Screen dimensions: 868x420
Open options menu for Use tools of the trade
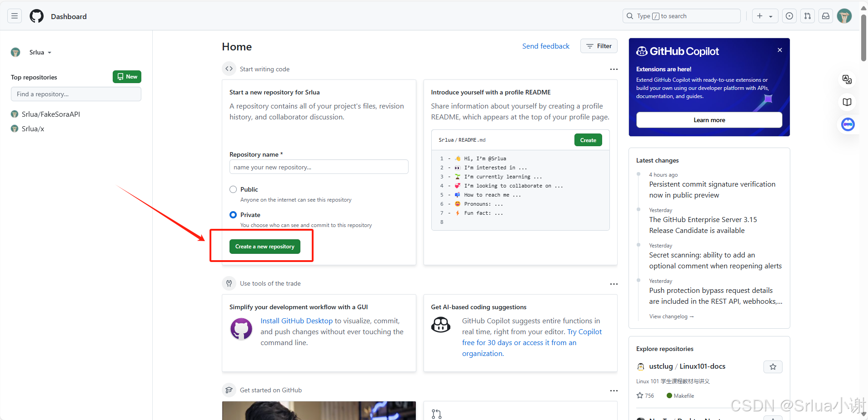click(x=614, y=284)
